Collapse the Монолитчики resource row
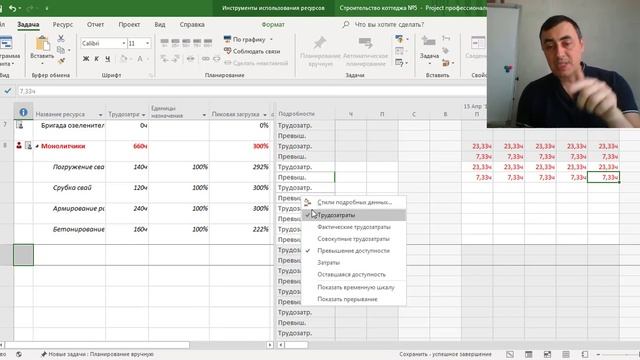The width and height of the screenshot is (640, 360). (37, 146)
